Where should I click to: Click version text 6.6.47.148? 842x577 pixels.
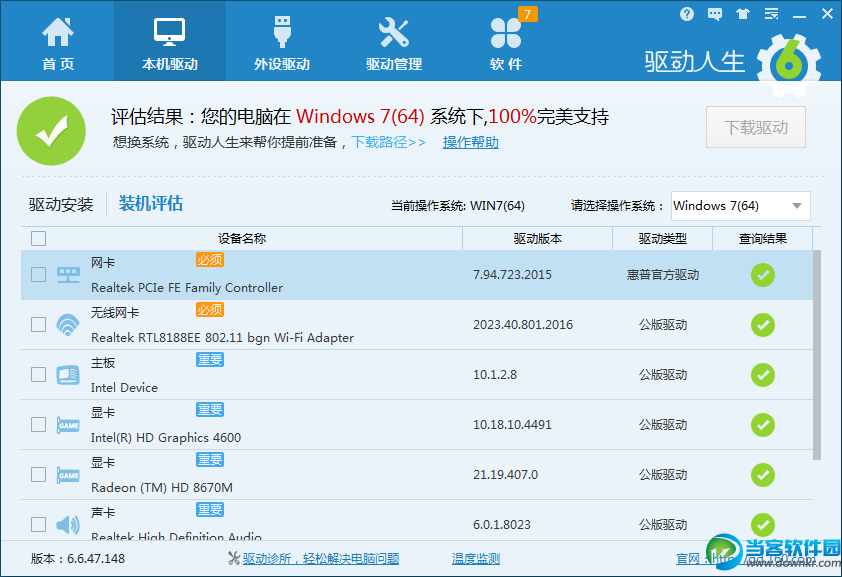(96, 559)
